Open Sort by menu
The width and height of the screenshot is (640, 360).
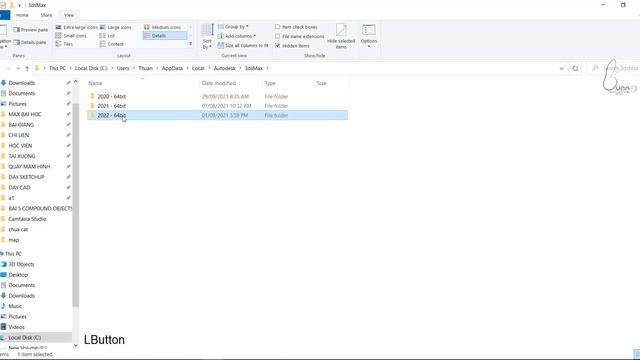pyautogui.click(x=207, y=37)
